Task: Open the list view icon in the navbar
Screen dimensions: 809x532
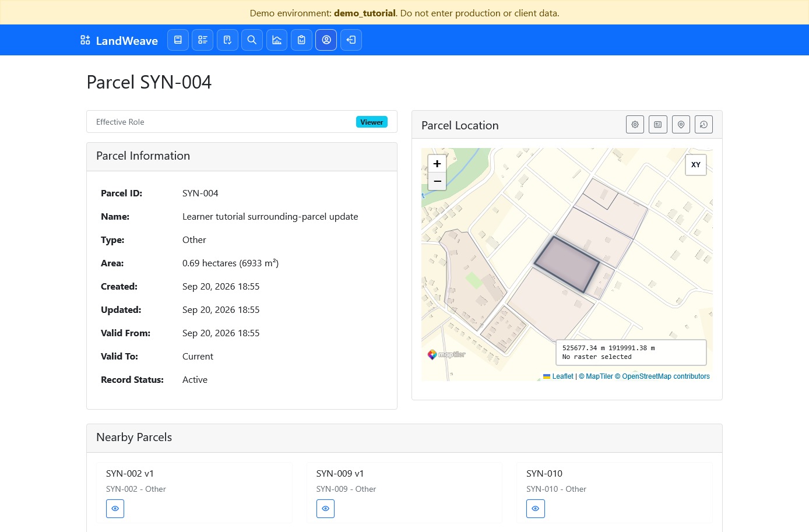Action: (203, 40)
